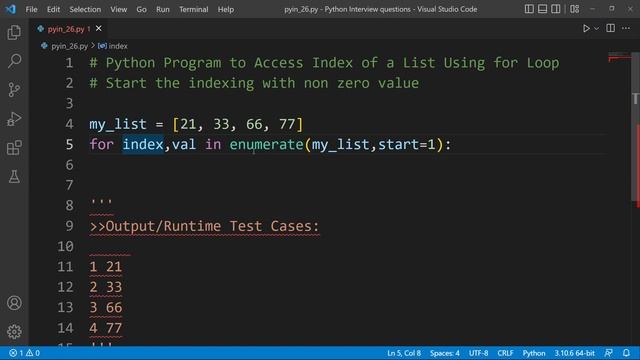
Task: Click the comment on line 1
Action: coord(324,63)
